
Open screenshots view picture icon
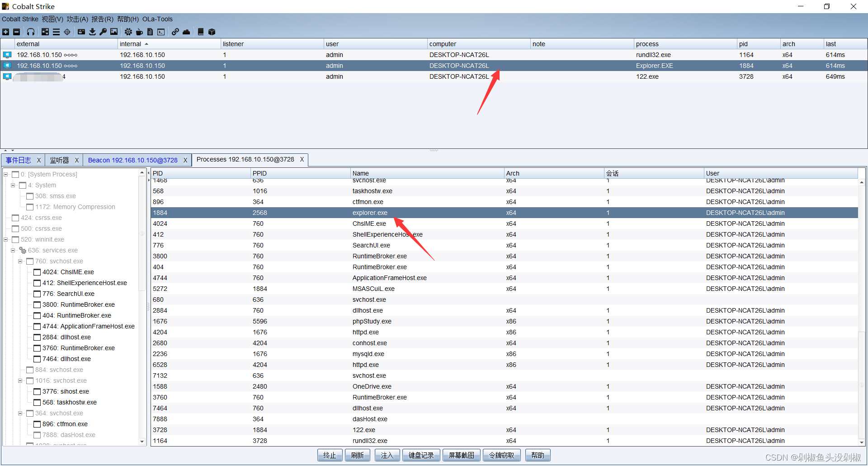click(x=114, y=32)
